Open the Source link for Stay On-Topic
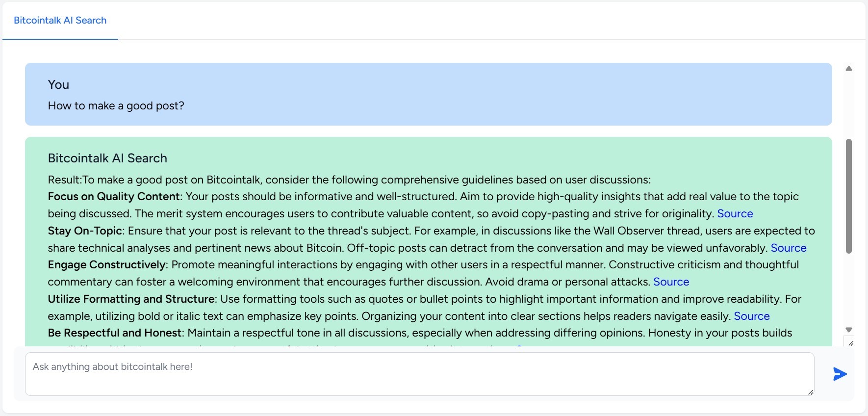868x416 pixels. coord(788,248)
